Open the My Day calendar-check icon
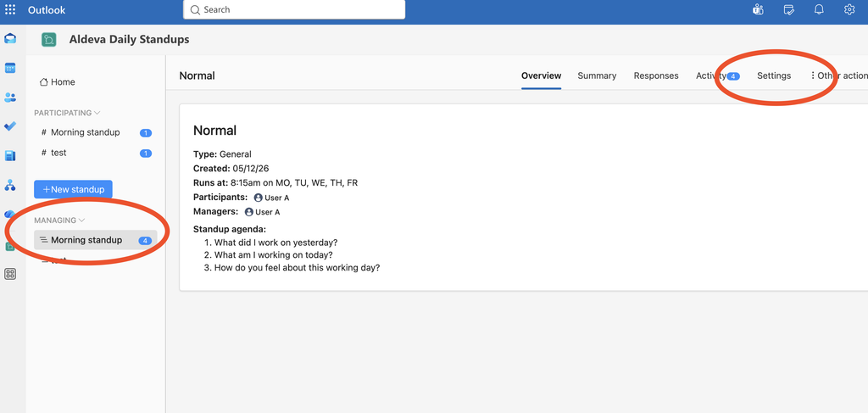This screenshot has height=413, width=868. pos(789,10)
